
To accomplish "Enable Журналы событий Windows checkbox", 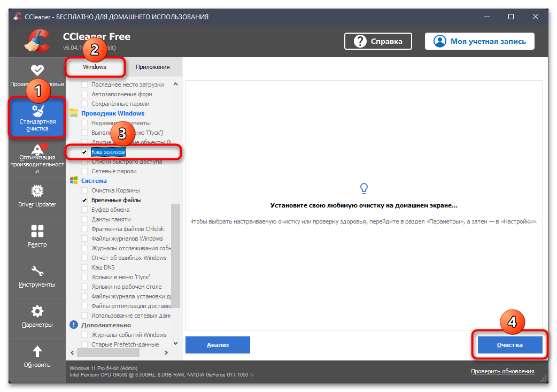I will click(x=84, y=334).
